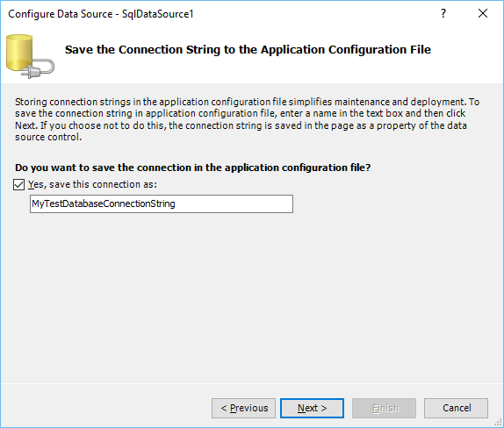
Task: Click the explanatory paragraph about storing connection strings
Action: 248,119
